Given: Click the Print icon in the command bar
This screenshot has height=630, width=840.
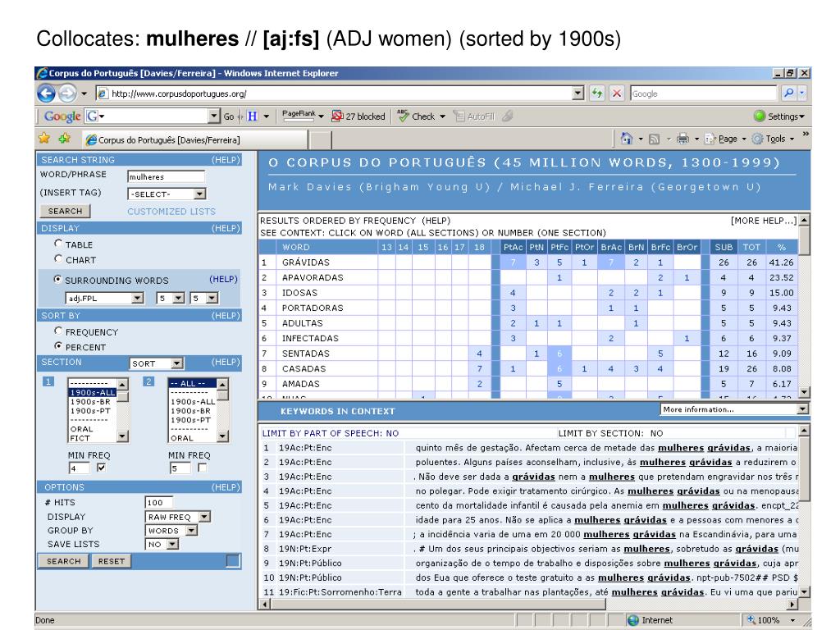Looking at the screenshot, I should pyautogui.click(x=682, y=139).
